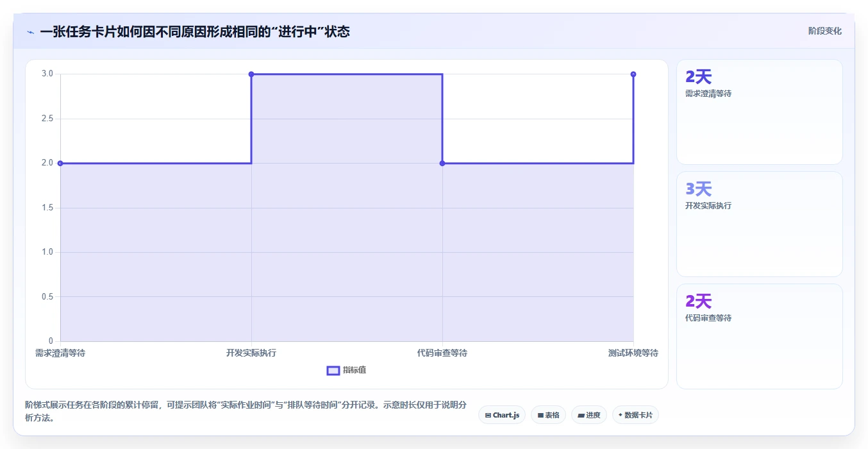
Task: Click the y-axis value 0.5
Action: pos(48,296)
